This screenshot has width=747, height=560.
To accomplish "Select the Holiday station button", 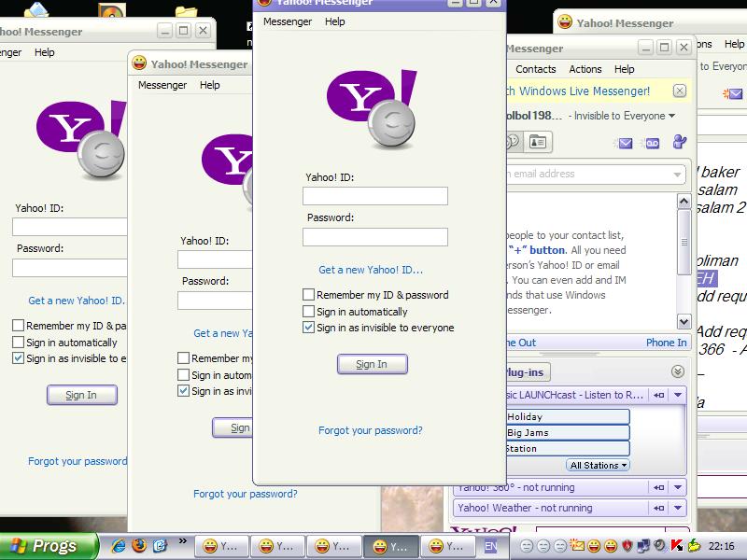I will click(567, 416).
